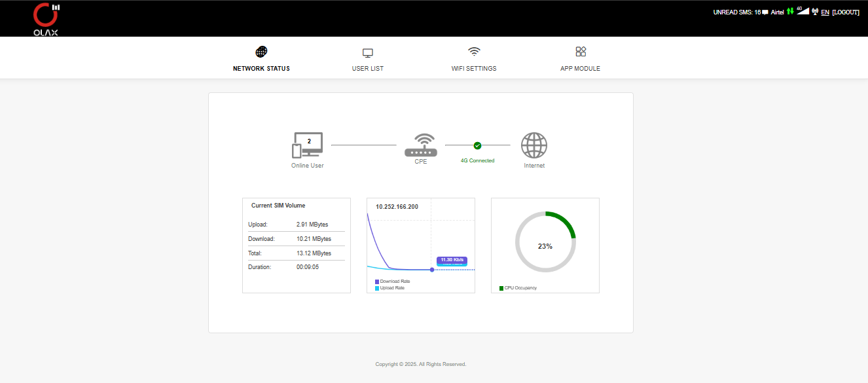Screen dimensions: 868x383
Task: Click the EN language selector
Action: tap(825, 12)
